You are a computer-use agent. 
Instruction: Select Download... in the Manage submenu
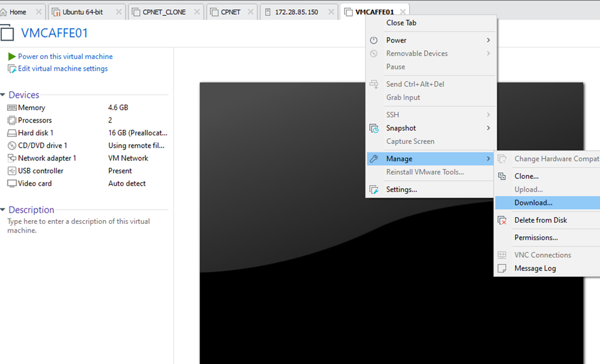(x=548, y=203)
